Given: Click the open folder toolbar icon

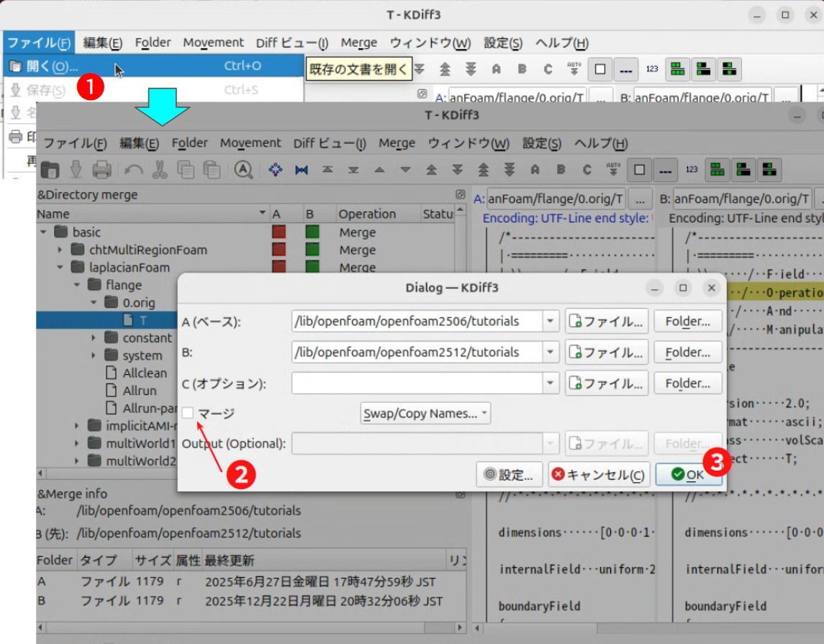Looking at the screenshot, I should click(x=50, y=170).
